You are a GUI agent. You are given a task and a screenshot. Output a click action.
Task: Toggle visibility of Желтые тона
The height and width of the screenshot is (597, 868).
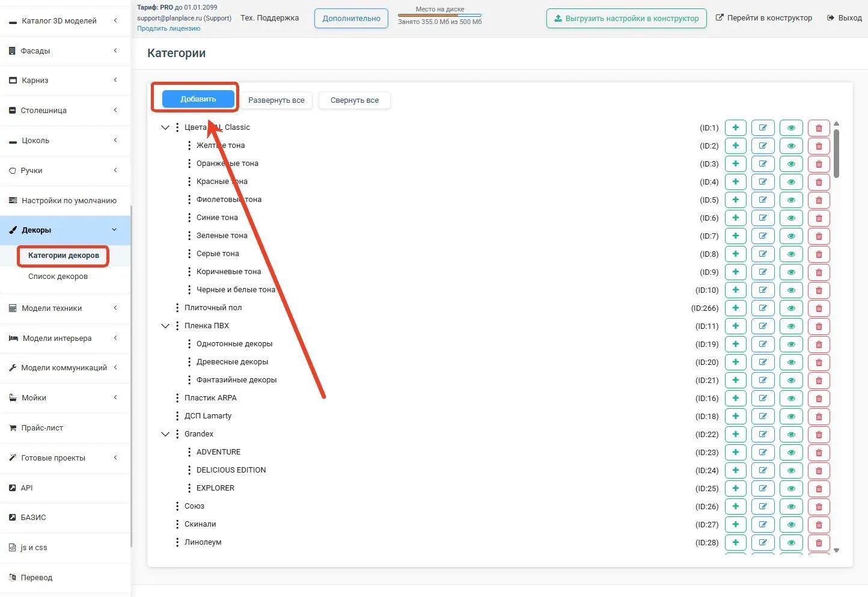pos(791,145)
